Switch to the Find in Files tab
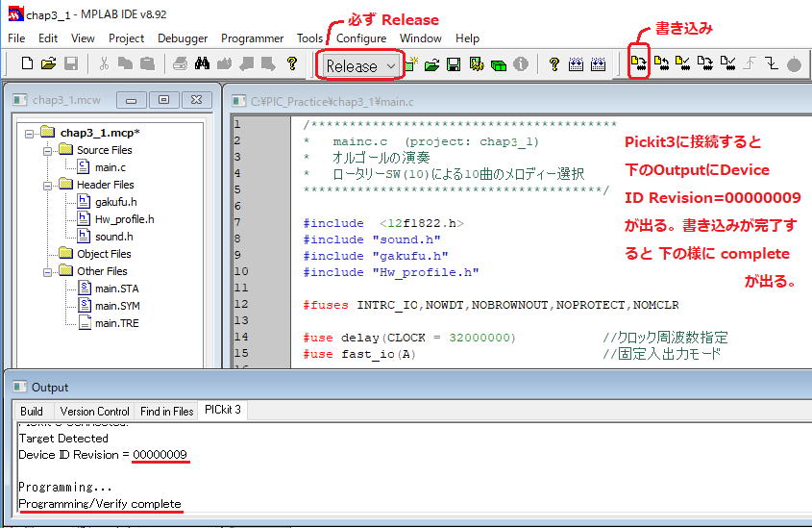The width and height of the screenshot is (812, 528). 166,411
